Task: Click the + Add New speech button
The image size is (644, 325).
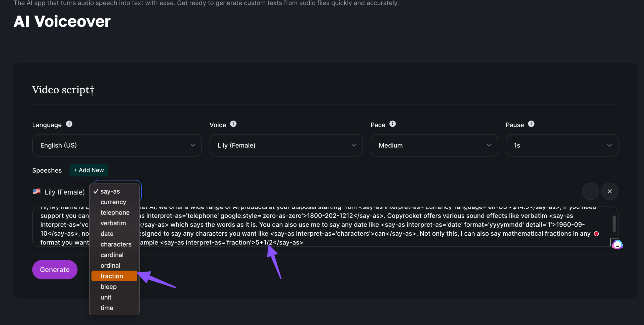Action: 89,170
